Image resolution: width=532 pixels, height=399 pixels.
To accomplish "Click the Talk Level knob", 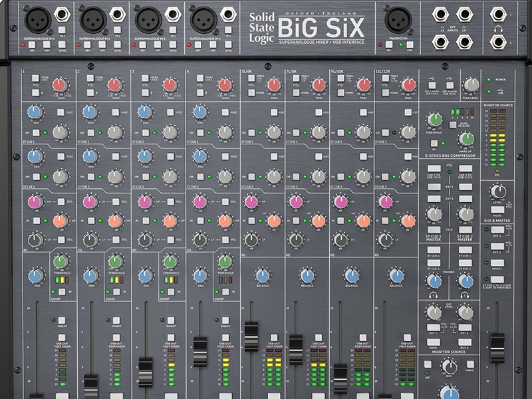I will [471, 85].
